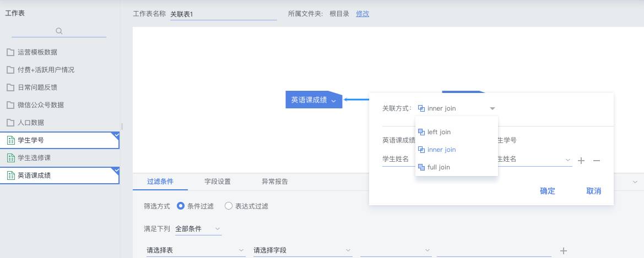
Task: Open the 全部条件 dropdown
Action: [x=198, y=229]
